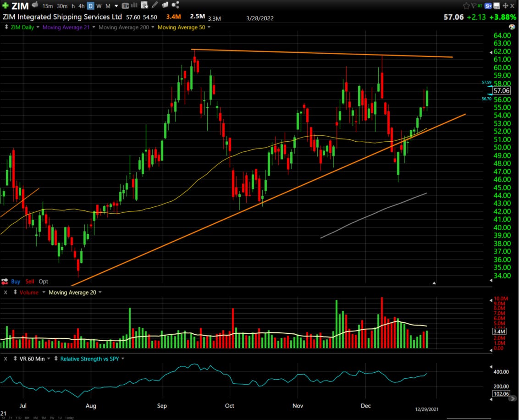Expand the Moving Average 21 dropdown

point(94,27)
